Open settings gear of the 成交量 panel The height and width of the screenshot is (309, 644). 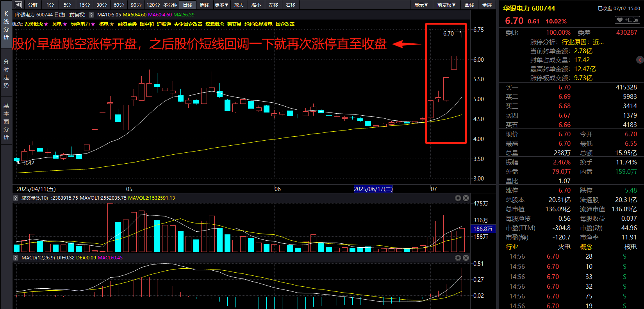[x=458, y=198]
